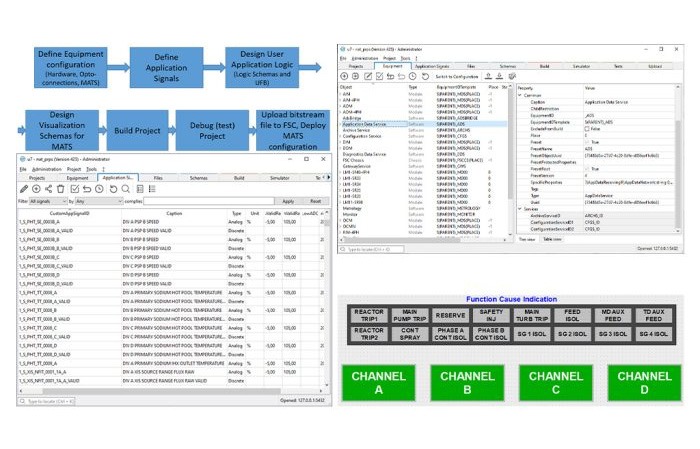Click the first add circle icon in Equipment toolbar
This screenshot has height=449, width=700.
click(345, 76)
